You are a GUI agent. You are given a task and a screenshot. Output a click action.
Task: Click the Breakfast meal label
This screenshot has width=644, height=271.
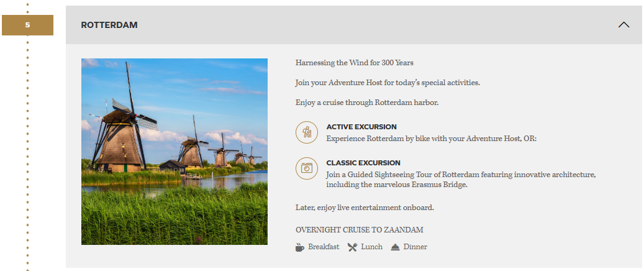[x=324, y=247]
